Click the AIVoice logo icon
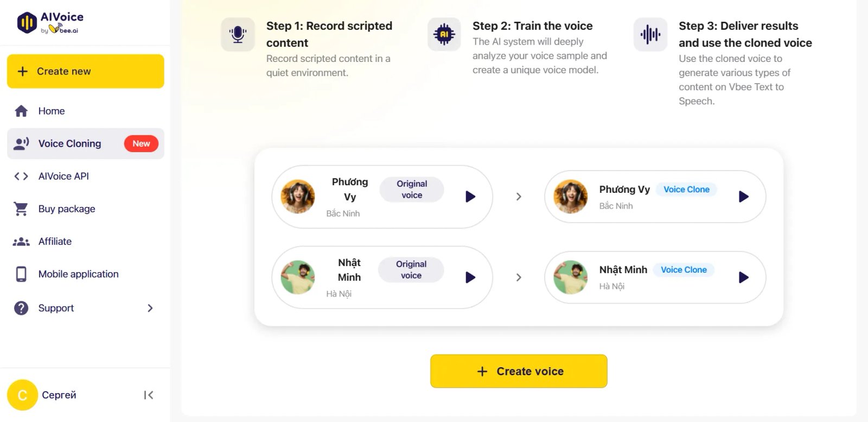This screenshot has height=422, width=868. pos(26,22)
